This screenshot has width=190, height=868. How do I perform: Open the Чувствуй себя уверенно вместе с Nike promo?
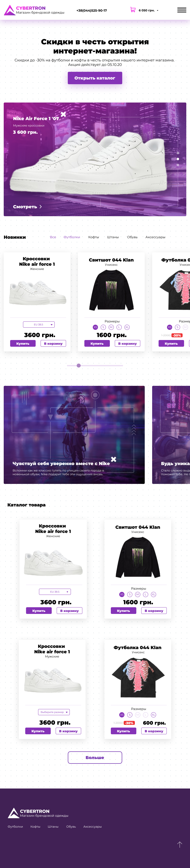point(74,435)
